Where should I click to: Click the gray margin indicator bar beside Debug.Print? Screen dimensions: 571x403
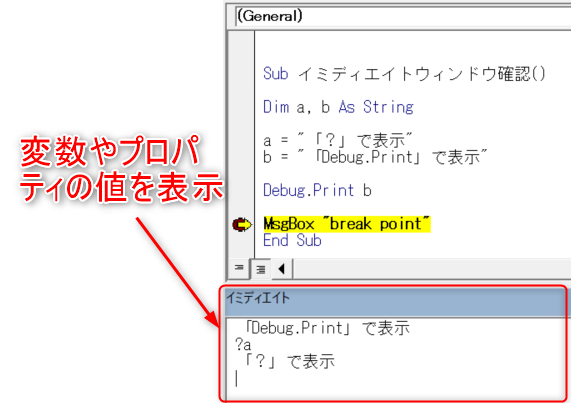point(241,190)
